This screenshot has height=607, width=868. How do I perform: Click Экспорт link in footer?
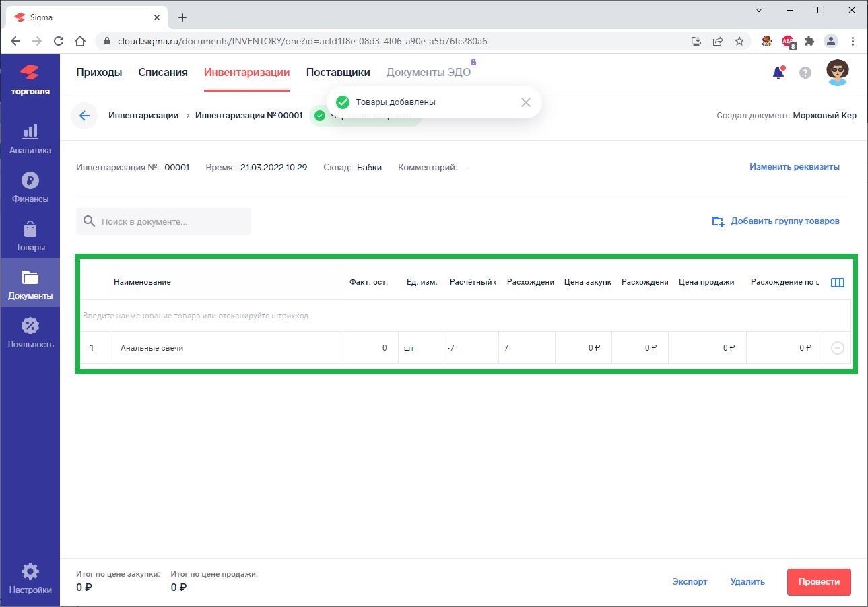(690, 582)
